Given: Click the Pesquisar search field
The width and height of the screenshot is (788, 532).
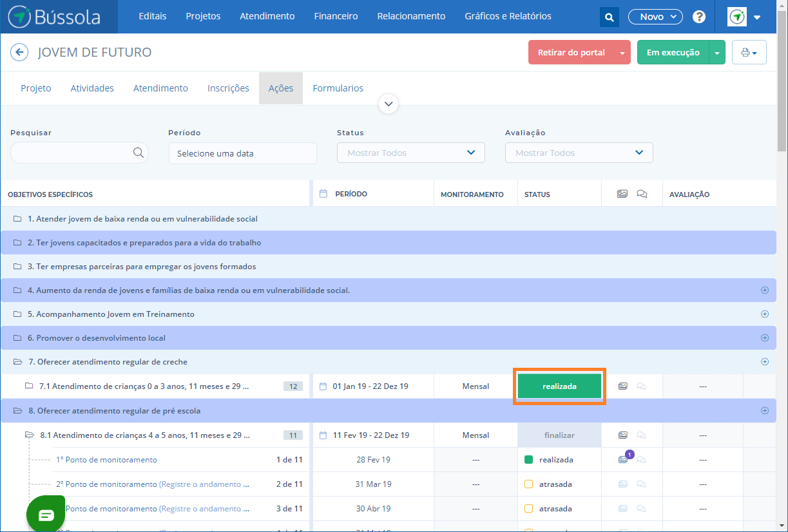Looking at the screenshot, I should coord(79,153).
